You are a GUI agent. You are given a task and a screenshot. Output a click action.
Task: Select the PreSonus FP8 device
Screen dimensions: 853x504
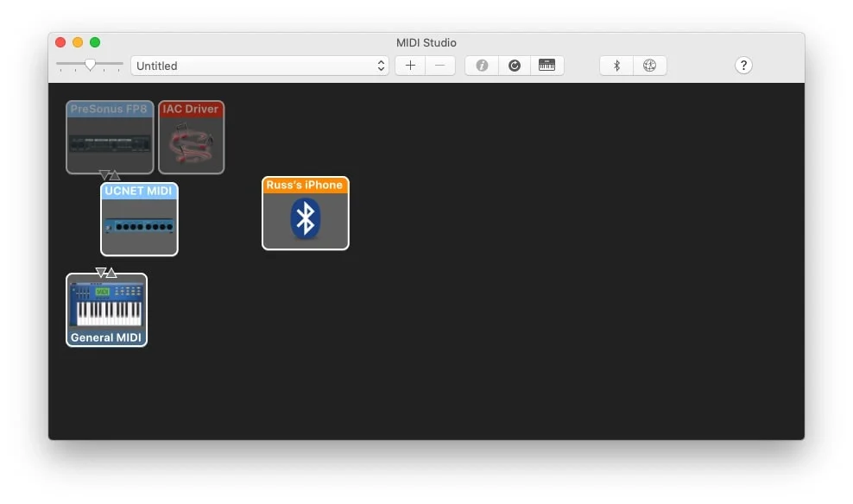click(x=110, y=137)
